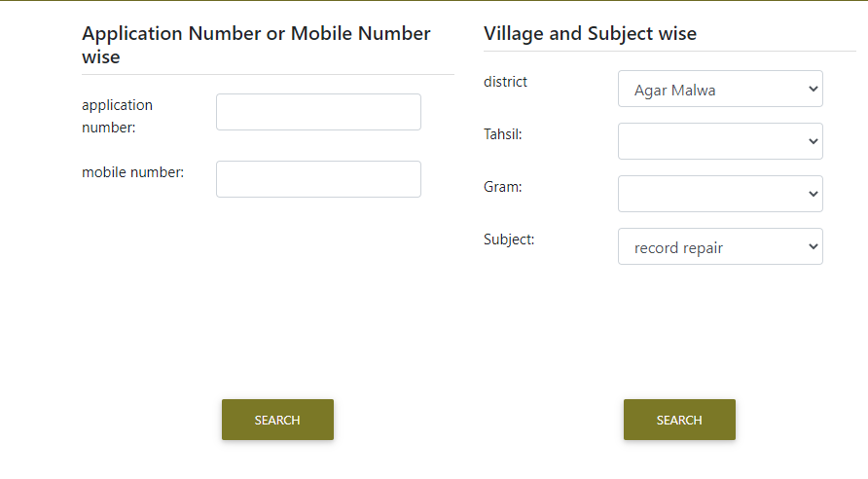Click the 'Tahsil:' field label
This screenshot has width=868, height=479.
(x=502, y=134)
